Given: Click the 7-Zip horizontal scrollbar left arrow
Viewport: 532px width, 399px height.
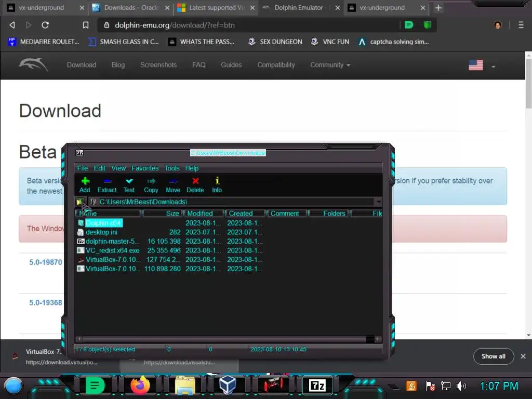Looking at the screenshot, I should (79, 339).
